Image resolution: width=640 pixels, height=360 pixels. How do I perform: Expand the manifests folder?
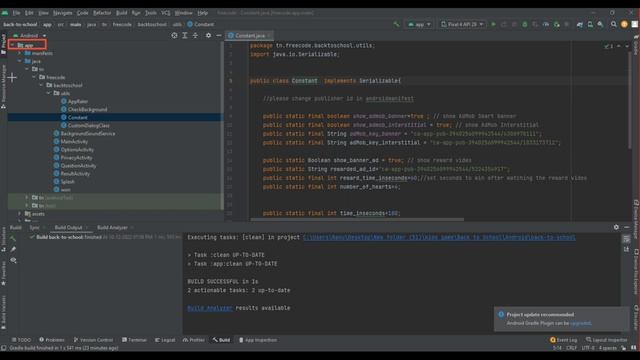[x=20, y=53]
